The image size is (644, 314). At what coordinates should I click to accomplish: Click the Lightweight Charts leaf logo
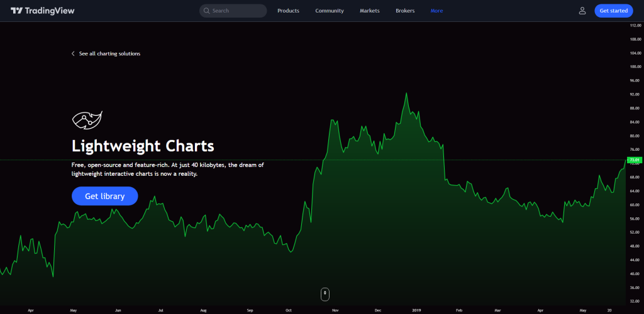pyautogui.click(x=87, y=120)
